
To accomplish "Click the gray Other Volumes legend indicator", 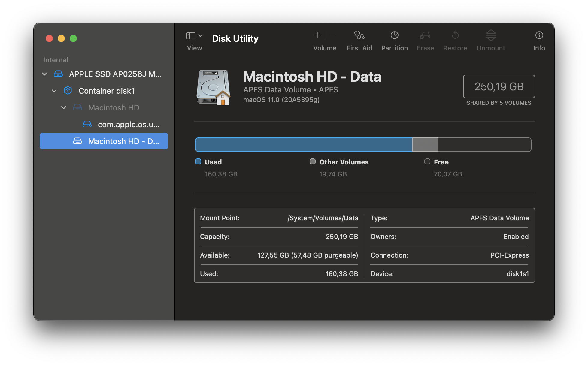I will pyautogui.click(x=313, y=162).
